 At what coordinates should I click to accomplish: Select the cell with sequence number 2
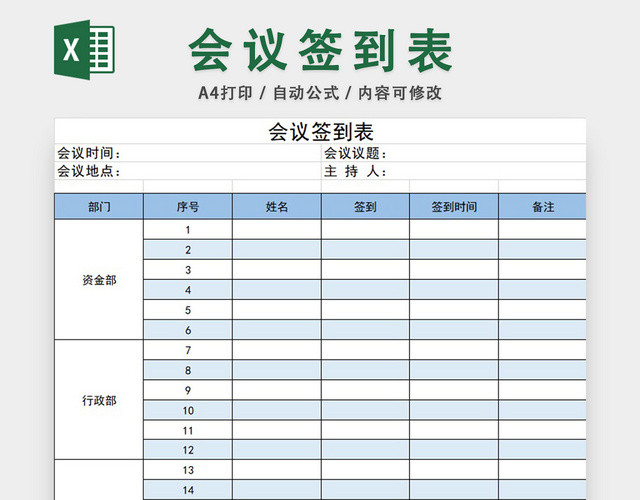tap(188, 250)
